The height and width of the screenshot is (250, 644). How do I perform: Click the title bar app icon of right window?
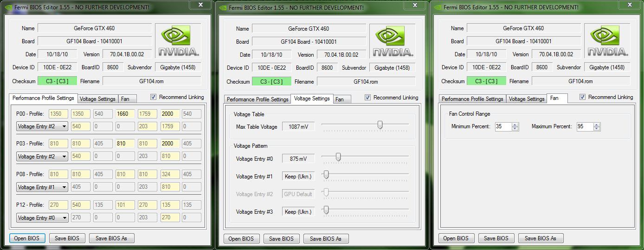point(437,7)
